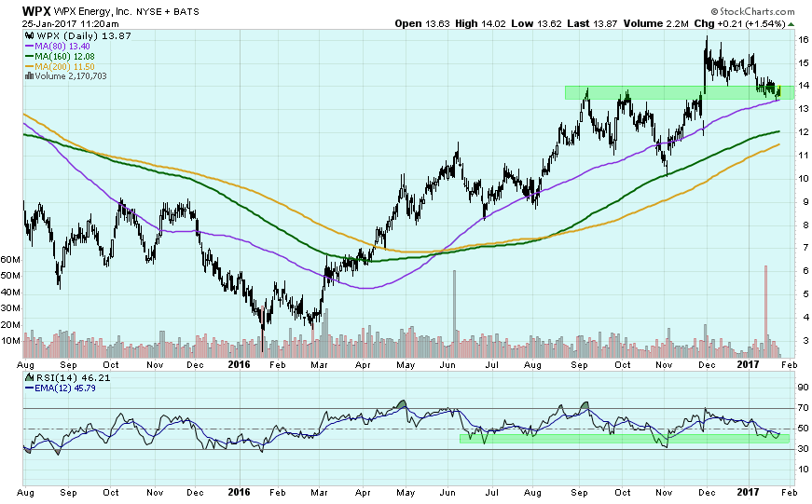Click the EMA(12) 45.79 label text

65,388
